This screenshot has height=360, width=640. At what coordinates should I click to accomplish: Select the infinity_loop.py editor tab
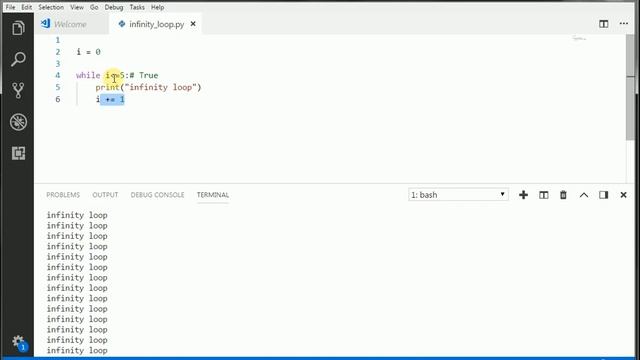pos(156,24)
